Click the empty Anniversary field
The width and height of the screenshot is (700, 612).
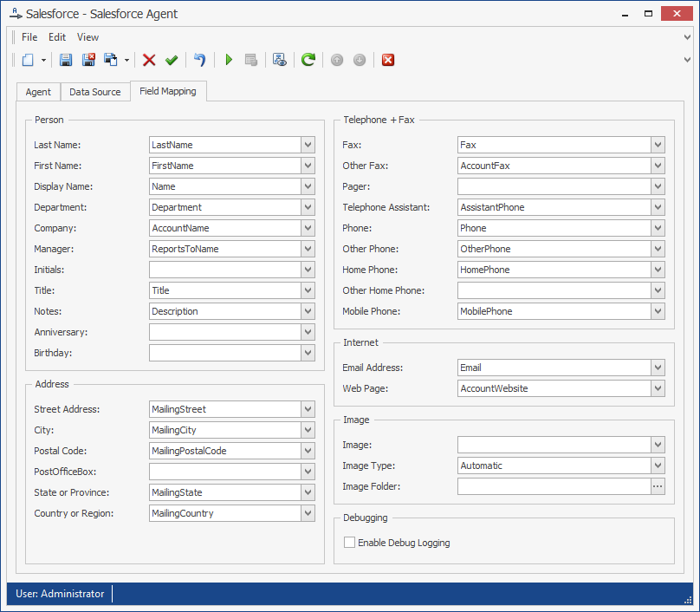pos(225,332)
